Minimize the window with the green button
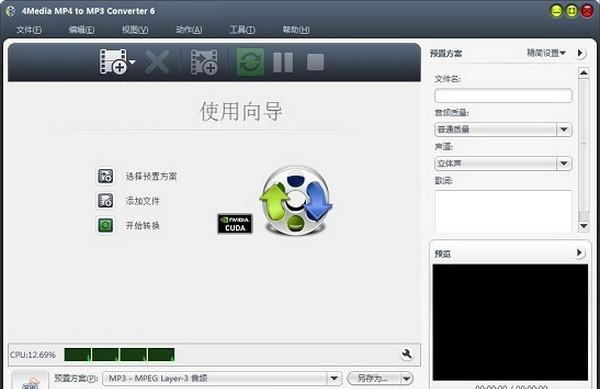This screenshot has width=600, height=389. pyautogui.click(x=556, y=11)
